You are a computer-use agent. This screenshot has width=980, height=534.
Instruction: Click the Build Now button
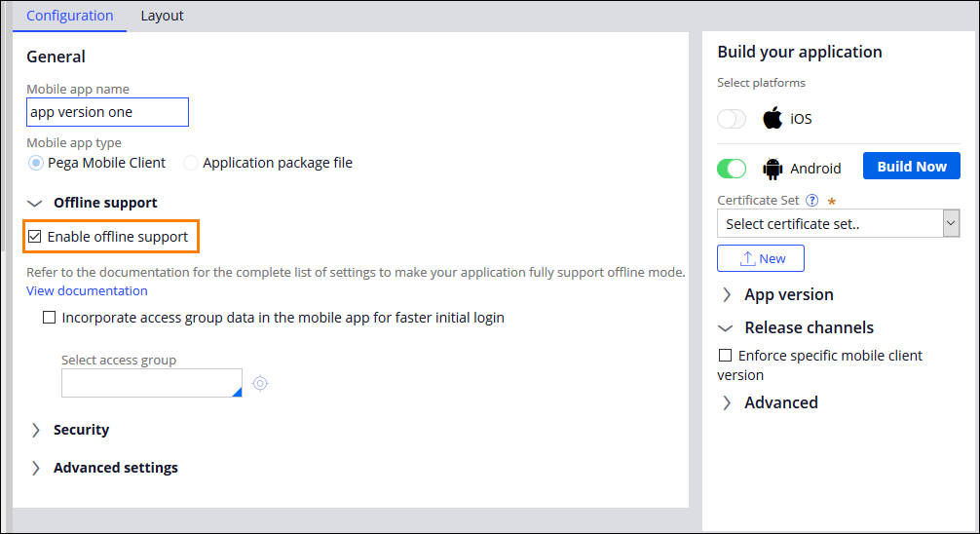pyautogui.click(x=911, y=167)
